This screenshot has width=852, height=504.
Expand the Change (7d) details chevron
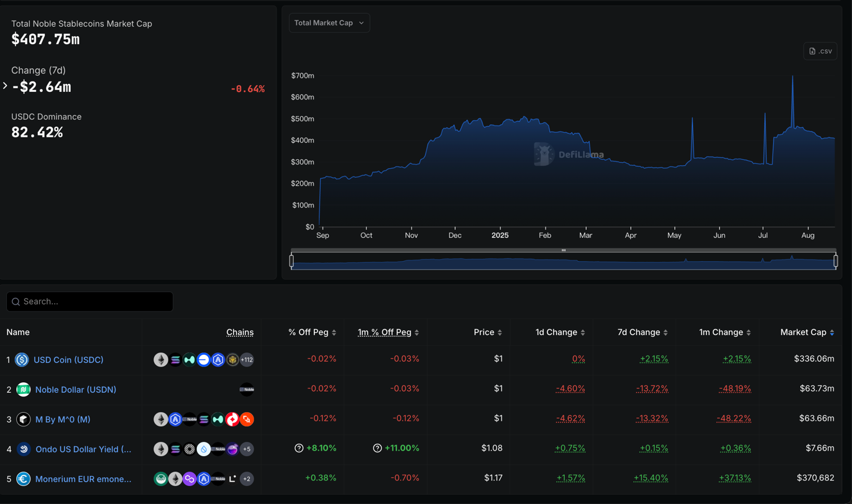(x=5, y=86)
